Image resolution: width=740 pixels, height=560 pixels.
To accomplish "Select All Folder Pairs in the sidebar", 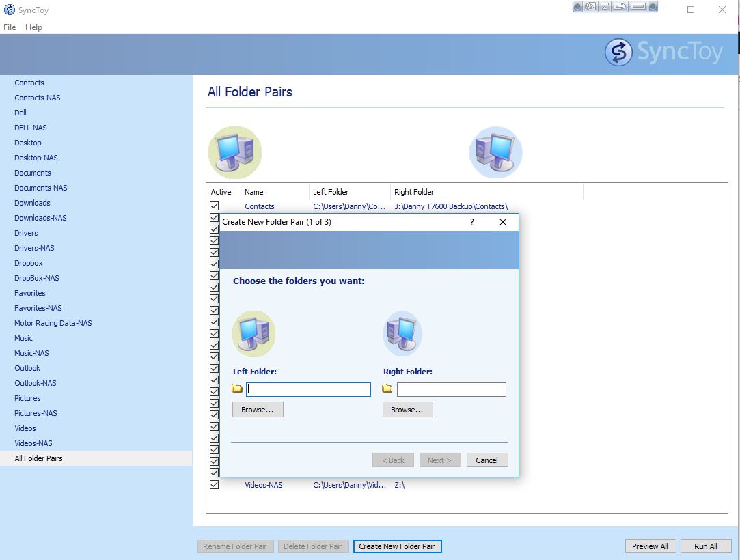I will pyautogui.click(x=39, y=458).
